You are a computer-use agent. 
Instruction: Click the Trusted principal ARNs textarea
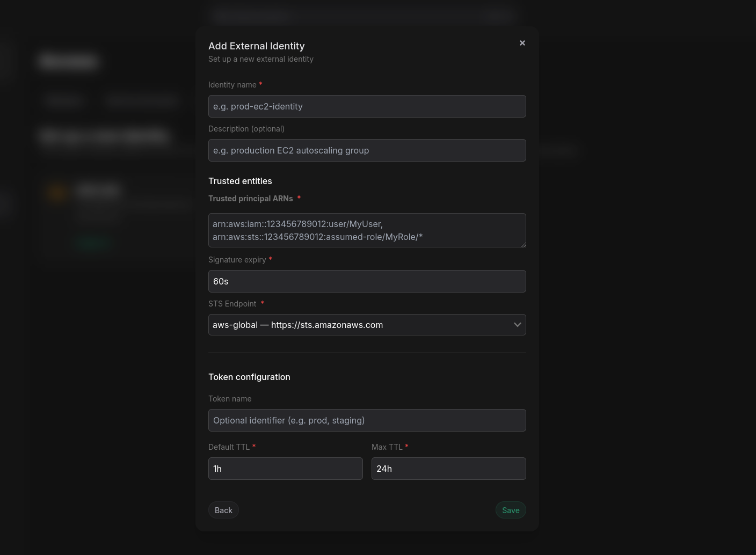pos(367,230)
